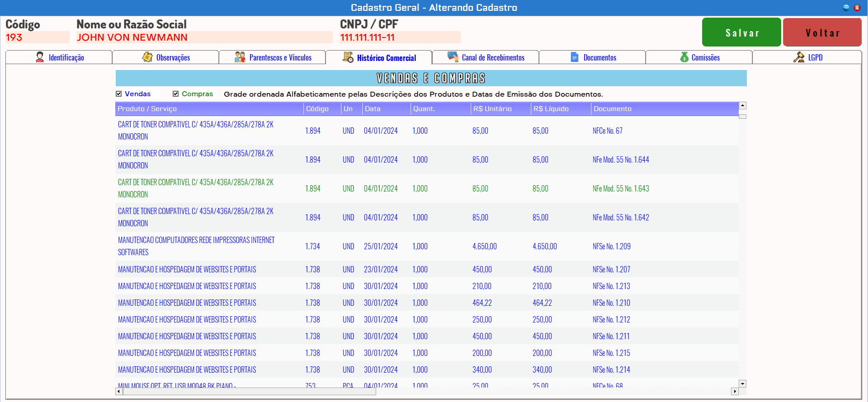
Task: Click document NFSe No. 1.209
Action: click(612, 246)
